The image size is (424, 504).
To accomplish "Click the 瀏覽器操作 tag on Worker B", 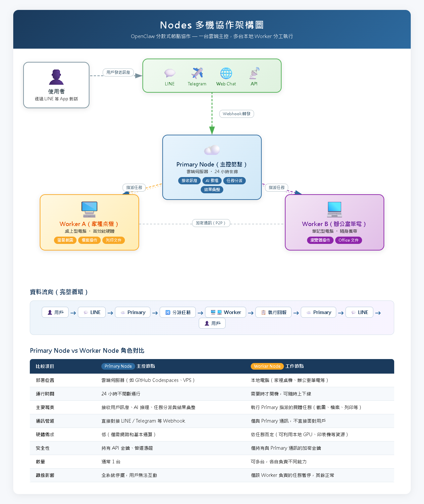I will 320,240.
